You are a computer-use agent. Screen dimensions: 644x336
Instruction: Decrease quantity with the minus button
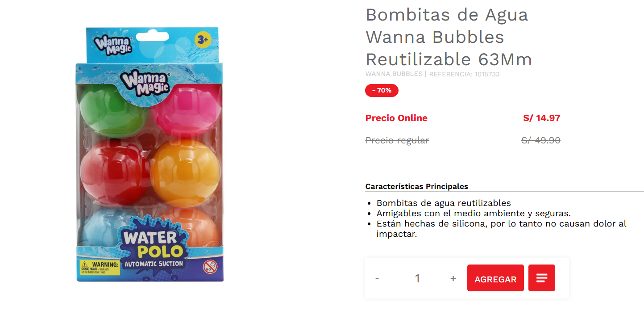377,278
